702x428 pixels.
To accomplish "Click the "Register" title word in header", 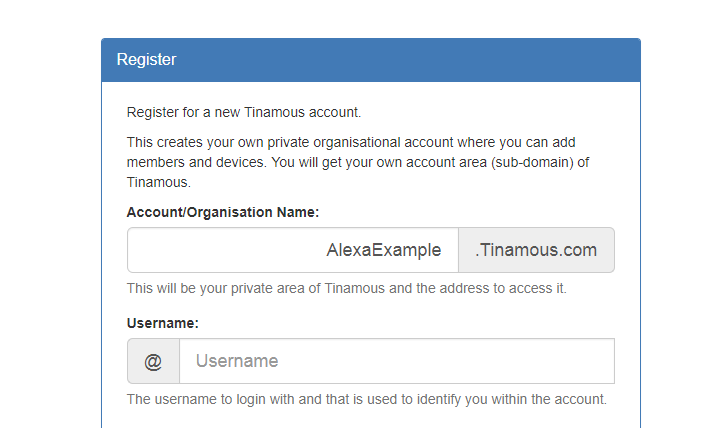I will tap(146, 60).
